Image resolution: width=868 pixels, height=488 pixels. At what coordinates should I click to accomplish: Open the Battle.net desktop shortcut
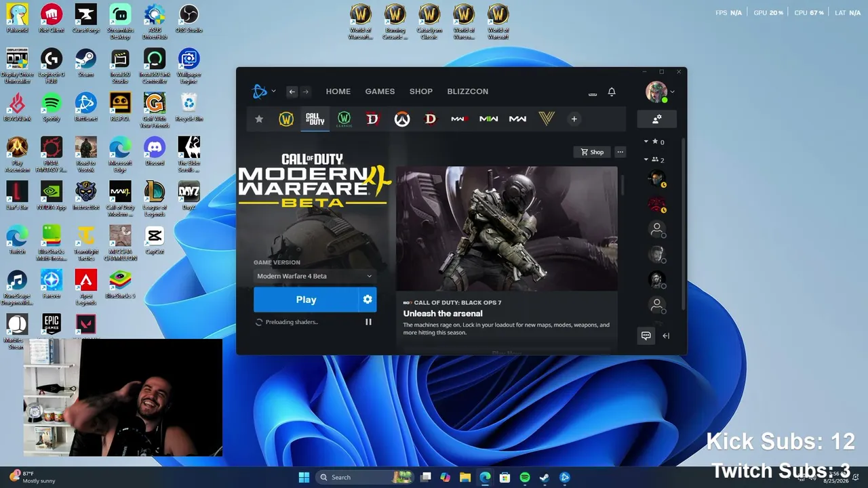[85, 107]
